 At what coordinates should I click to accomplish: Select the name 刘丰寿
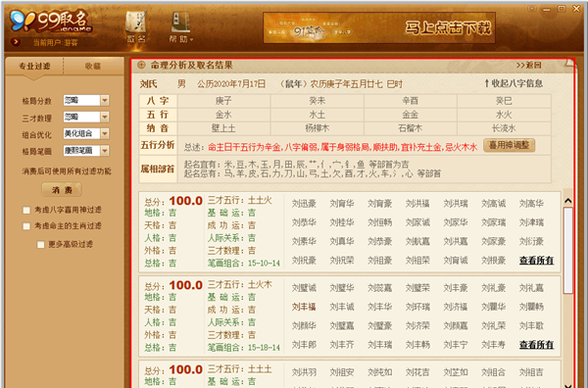tap(494, 345)
